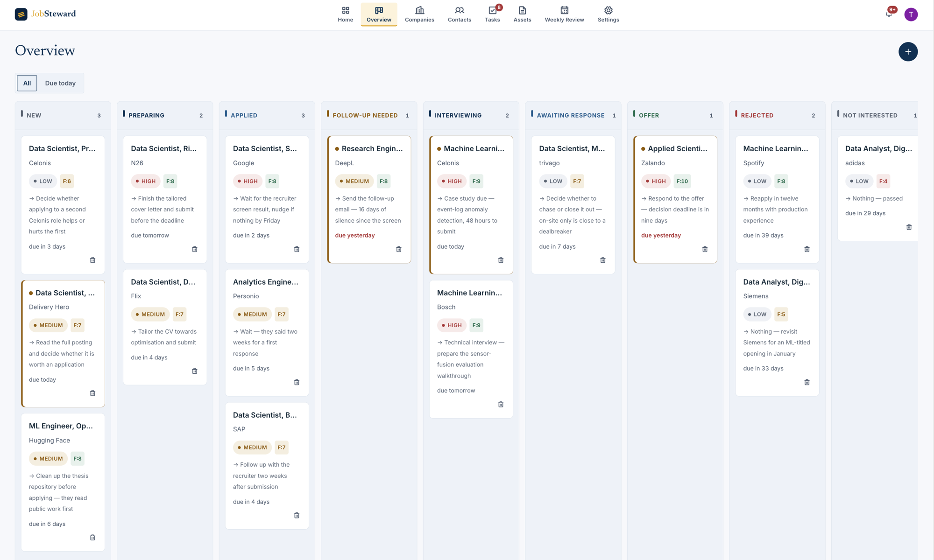Delete the Celonis Machine Learning interviewing card
Screen dimensions: 934x560
pyautogui.click(x=501, y=260)
